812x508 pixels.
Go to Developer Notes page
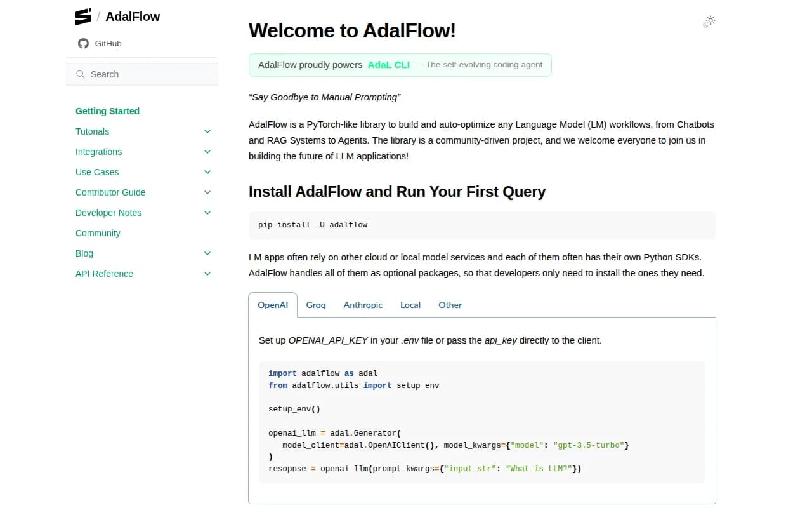point(108,213)
